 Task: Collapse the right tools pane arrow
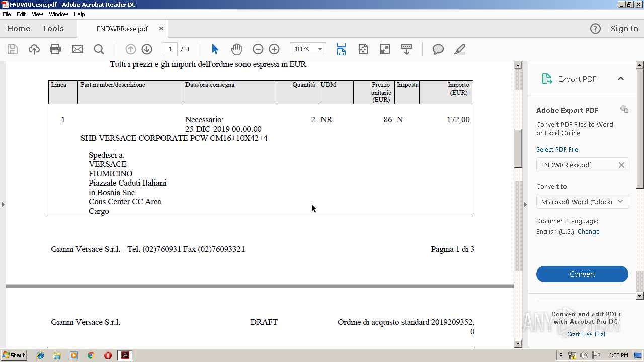coord(525,204)
